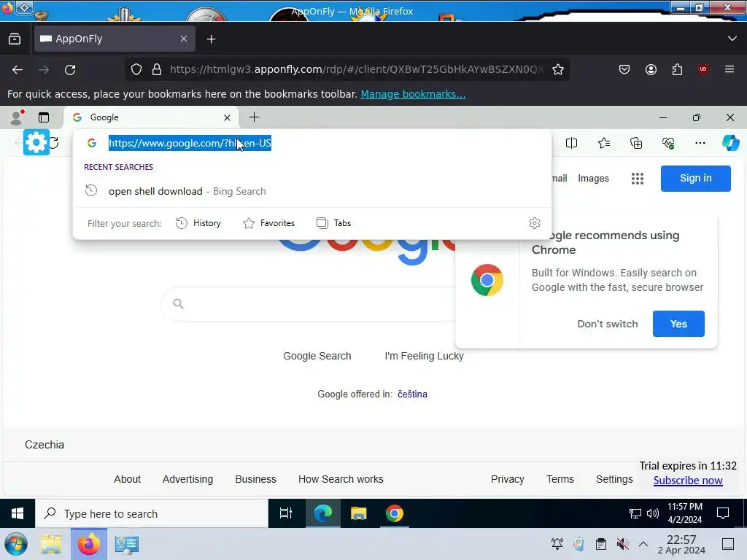Screen dimensions: 747x560
Task: Open Task View on remote taskbar
Action: (x=286, y=513)
